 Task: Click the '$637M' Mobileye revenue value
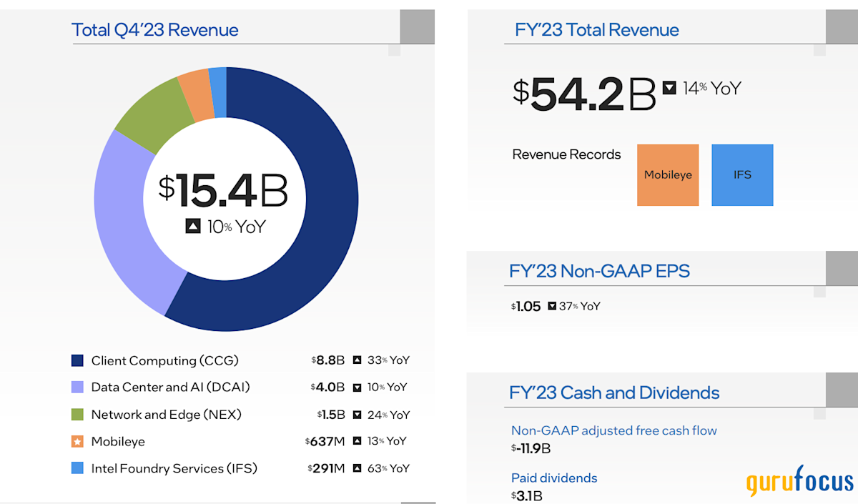(325, 442)
